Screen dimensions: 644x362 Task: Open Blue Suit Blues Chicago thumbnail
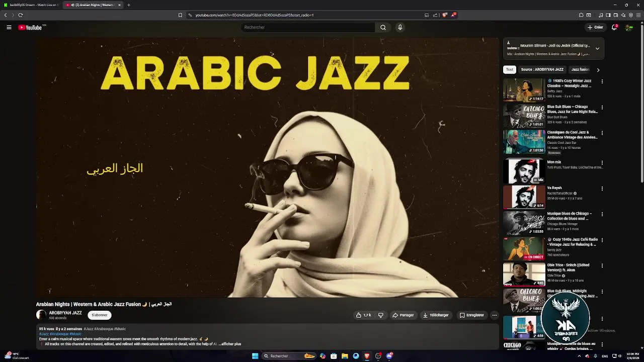[x=524, y=116]
